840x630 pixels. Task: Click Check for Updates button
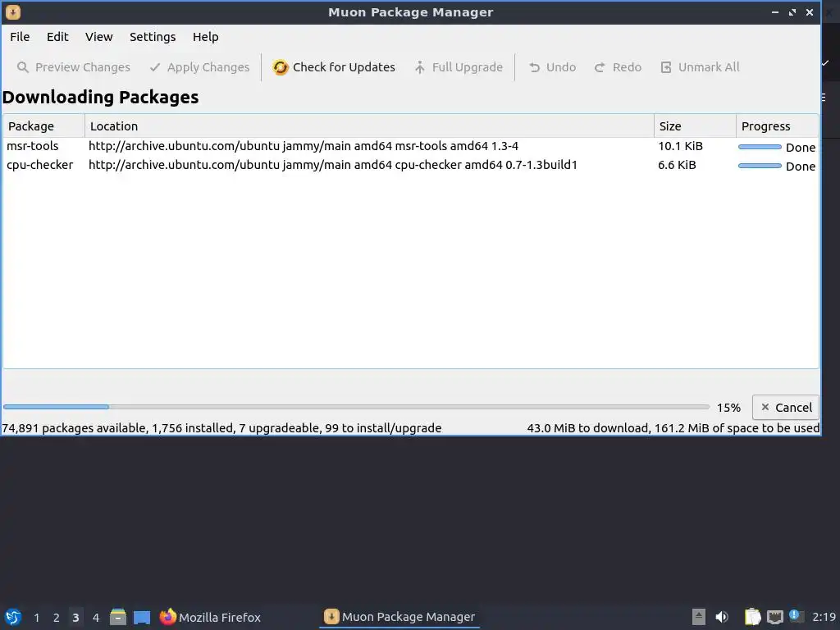pos(334,67)
